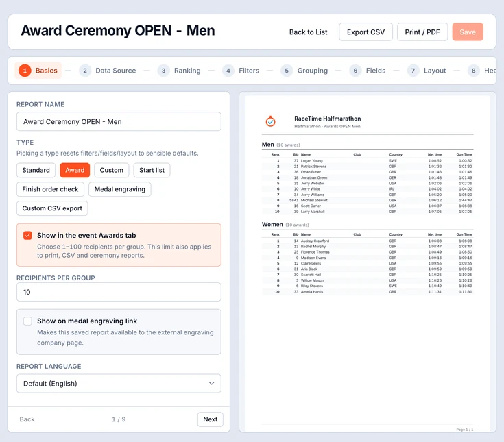Click the Next button

click(211, 419)
